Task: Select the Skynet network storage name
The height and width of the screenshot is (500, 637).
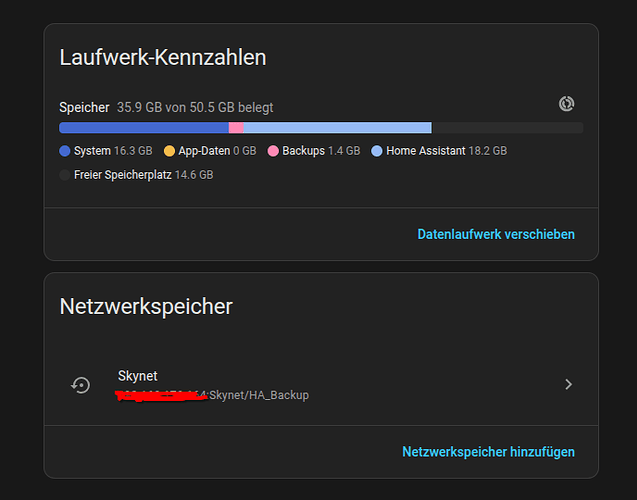Action: point(137,376)
